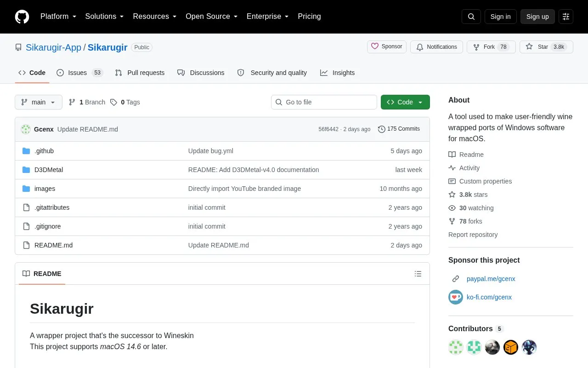The width and height of the screenshot is (588, 368).
Task: Expand the Solutions menu
Action: click(105, 17)
